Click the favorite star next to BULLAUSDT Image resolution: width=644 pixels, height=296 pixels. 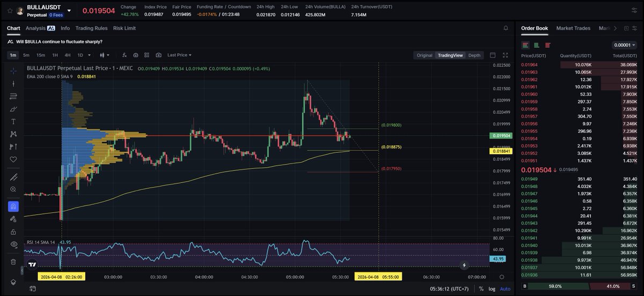click(10, 10)
